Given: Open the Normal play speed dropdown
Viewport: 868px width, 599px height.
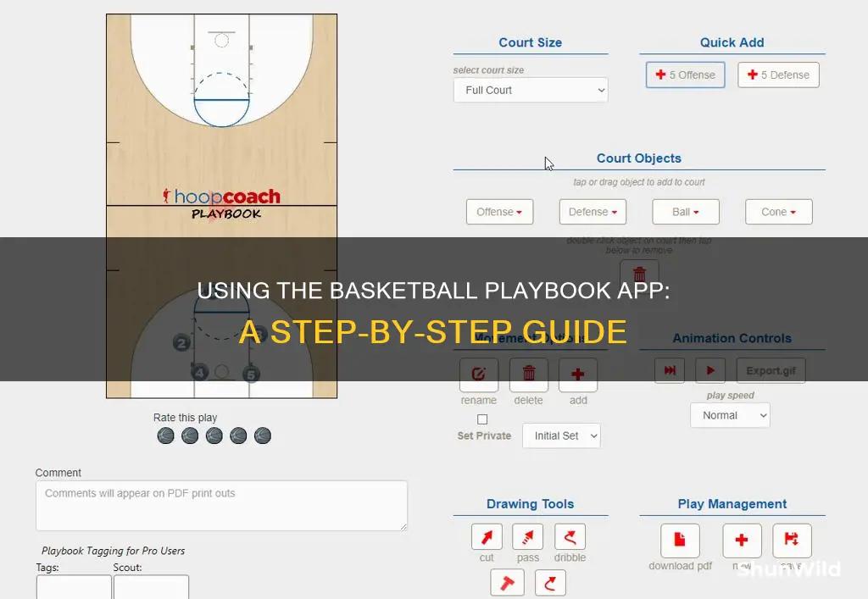Looking at the screenshot, I should 730,415.
